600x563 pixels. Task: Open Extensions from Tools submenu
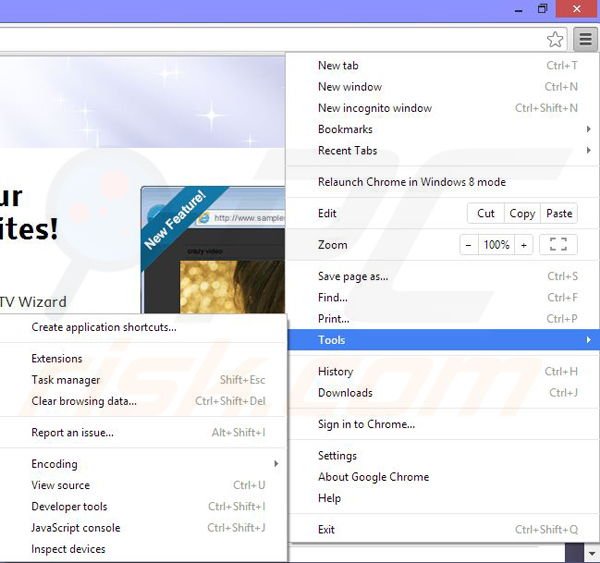pos(142,359)
